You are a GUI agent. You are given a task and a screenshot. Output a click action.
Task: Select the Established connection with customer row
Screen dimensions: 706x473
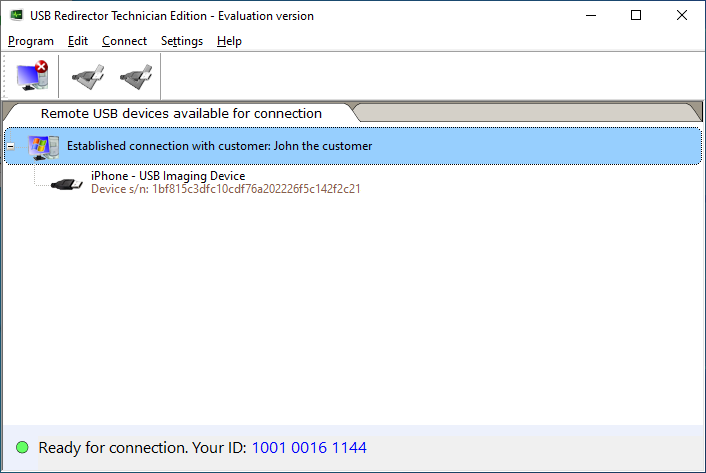click(219, 146)
